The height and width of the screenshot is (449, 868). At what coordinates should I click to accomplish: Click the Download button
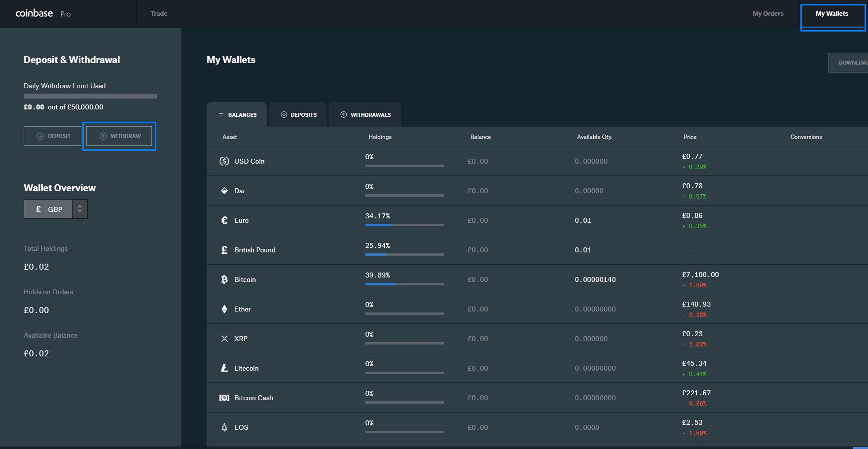(848, 63)
